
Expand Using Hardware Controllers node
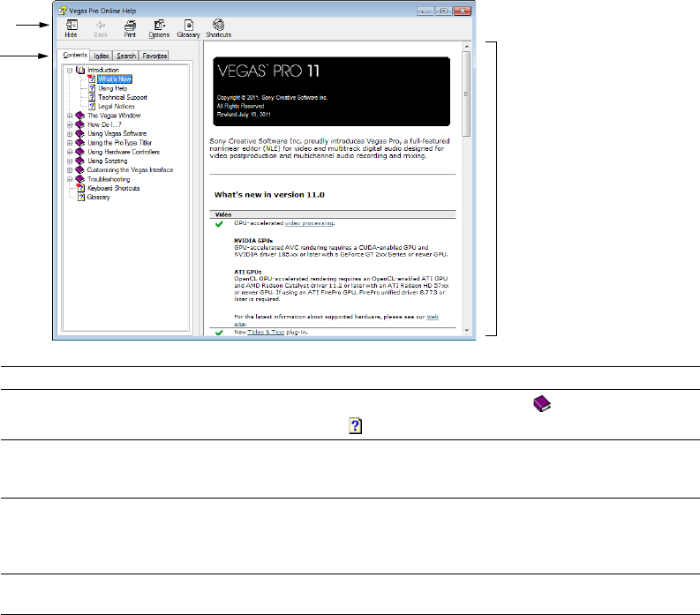pyautogui.click(x=70, y=152)
